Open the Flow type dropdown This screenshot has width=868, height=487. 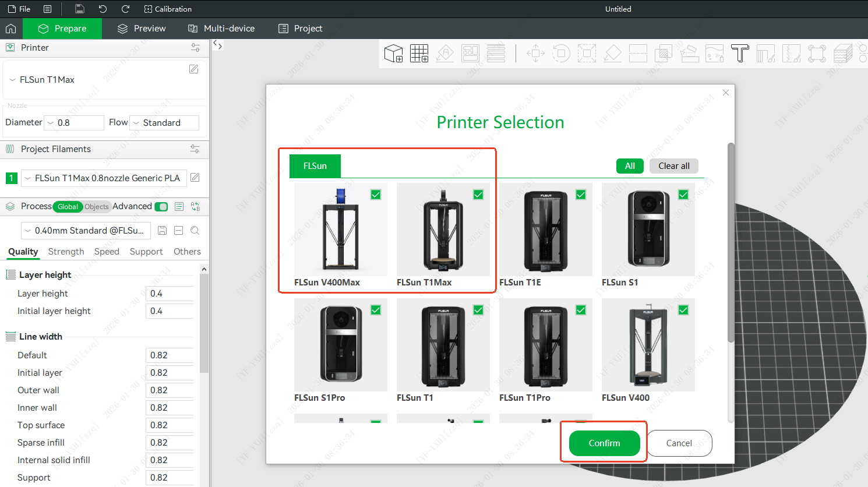(164, 123)
